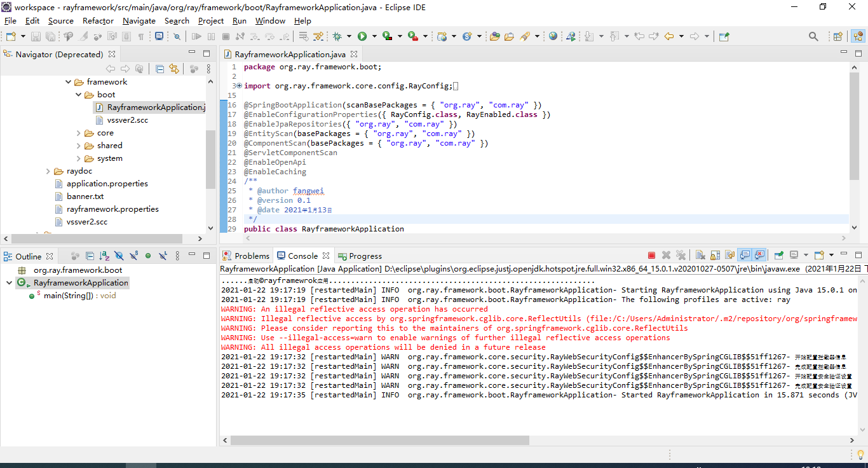This screenshot has height=468, width=868.
Task: Click the Coverage run icon in toolbar
Action: pyautogui.click(x=387, y=36)
